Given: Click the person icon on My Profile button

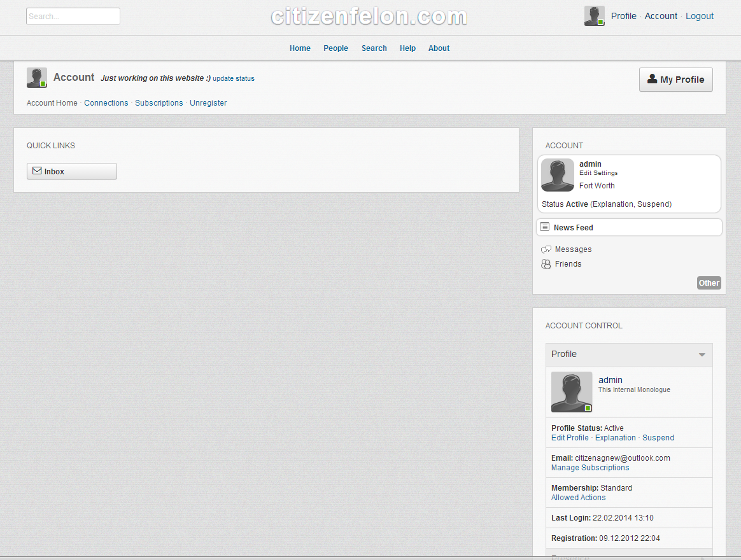Looking at the screenshot, I should pos(652,79).
